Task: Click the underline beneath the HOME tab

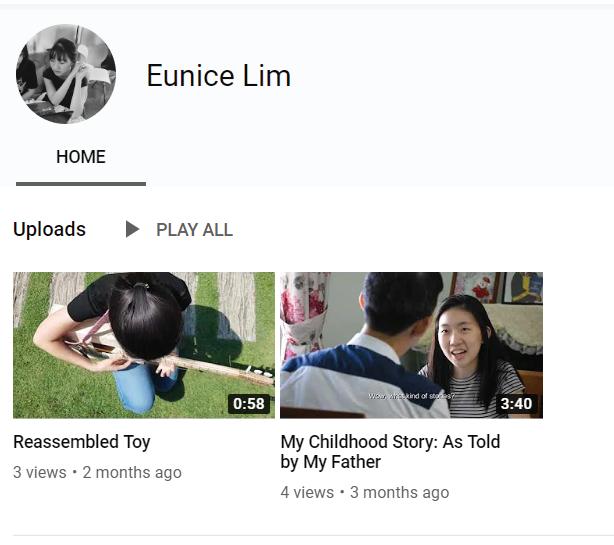Action: [x=81, y=184]
